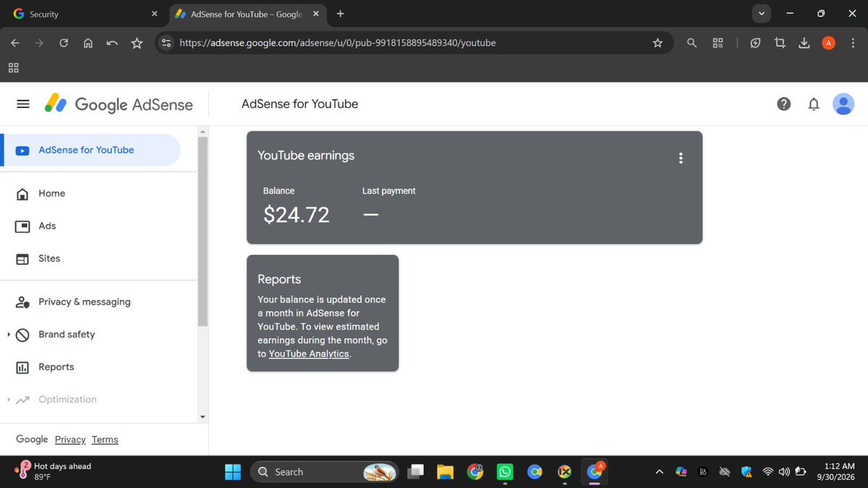Bookmark this page with address bar star
Image resolution: width=868 pixels, height=488 pixels.
pos(658,43)
